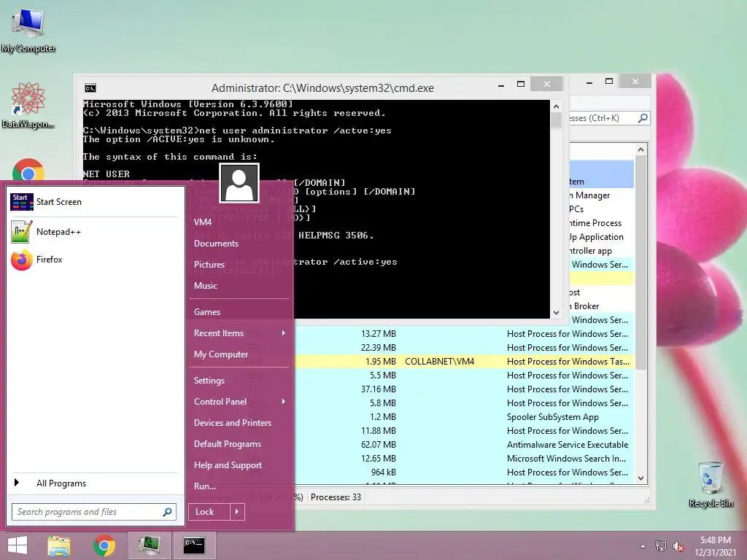Open Games from start menu
Screen dimensions: 747x560
pyautogui.click(x=206, y=312)
